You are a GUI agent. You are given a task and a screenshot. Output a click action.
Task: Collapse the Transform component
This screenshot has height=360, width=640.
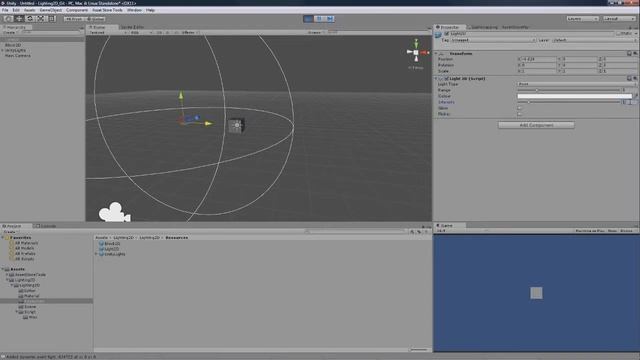pyautogui.click(x=436, y=53)
